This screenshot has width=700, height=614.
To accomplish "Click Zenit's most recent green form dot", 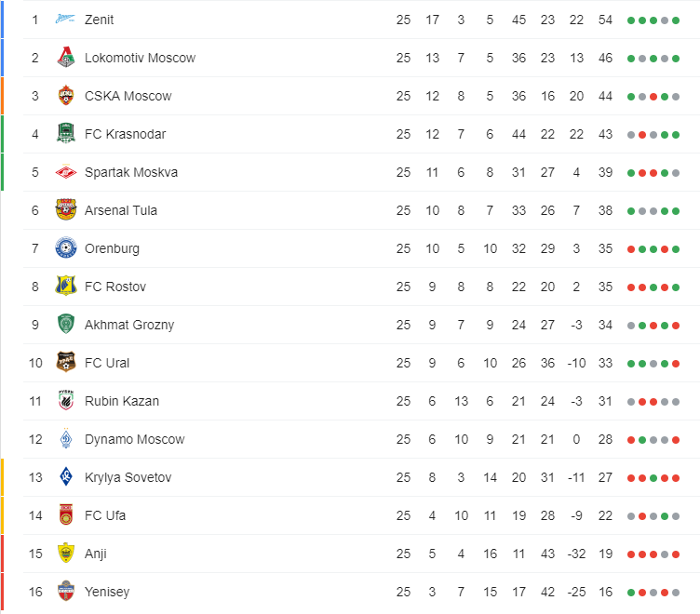I will pos(676,20).
